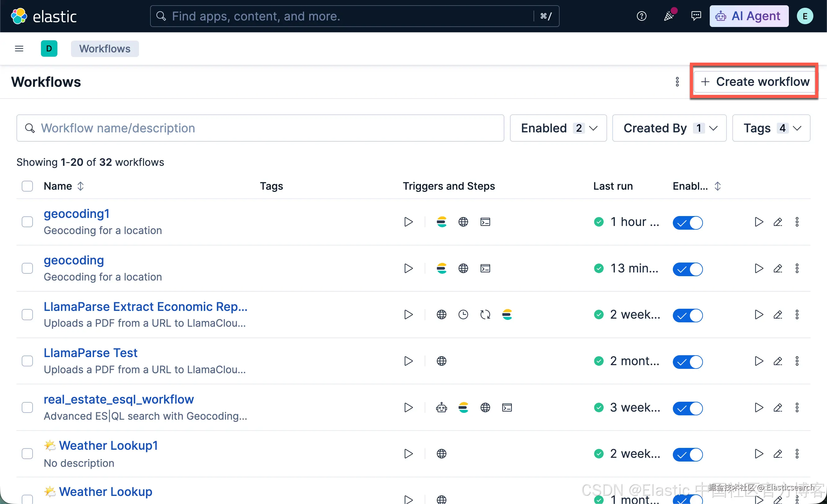Tick the checkbox for real_estate_esql_workflow
Image resolution: width=827 pixels, height=504 pixels.
[27, 407]
